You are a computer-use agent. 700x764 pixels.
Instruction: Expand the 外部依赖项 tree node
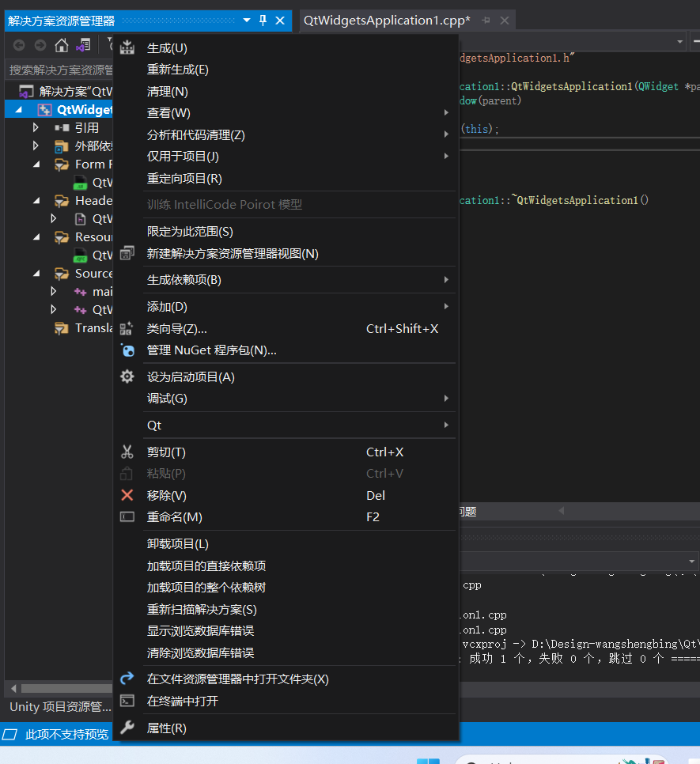click(x=36, y=146)
